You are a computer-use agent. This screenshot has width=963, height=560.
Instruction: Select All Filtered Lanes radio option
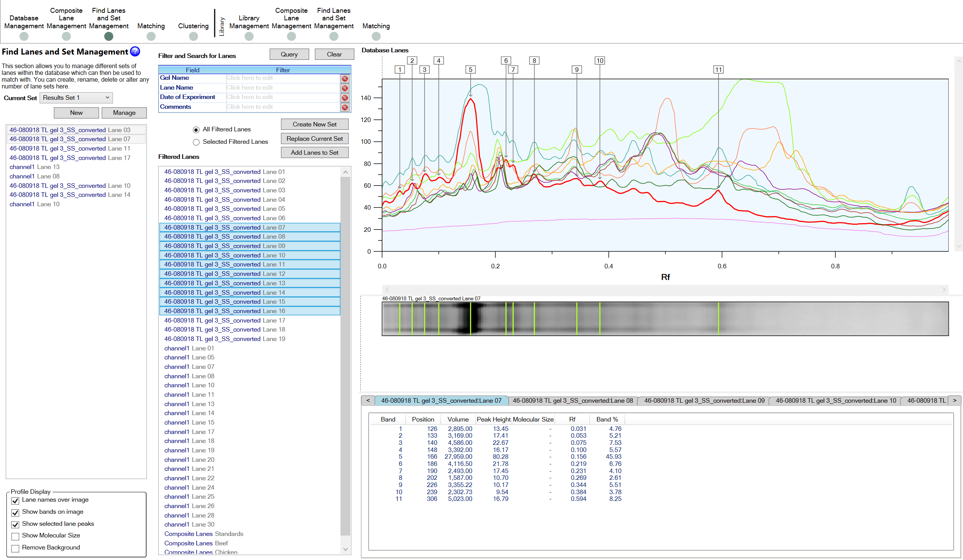(196, 130)
